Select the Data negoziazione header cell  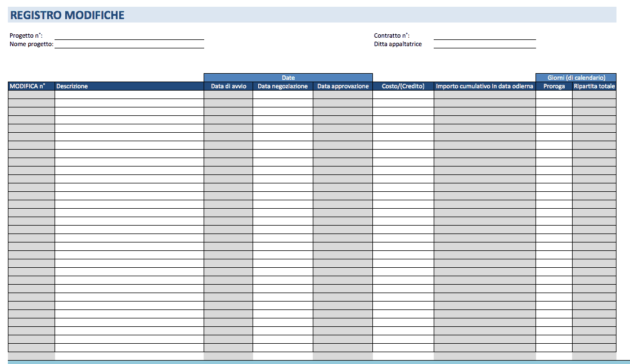282,86
